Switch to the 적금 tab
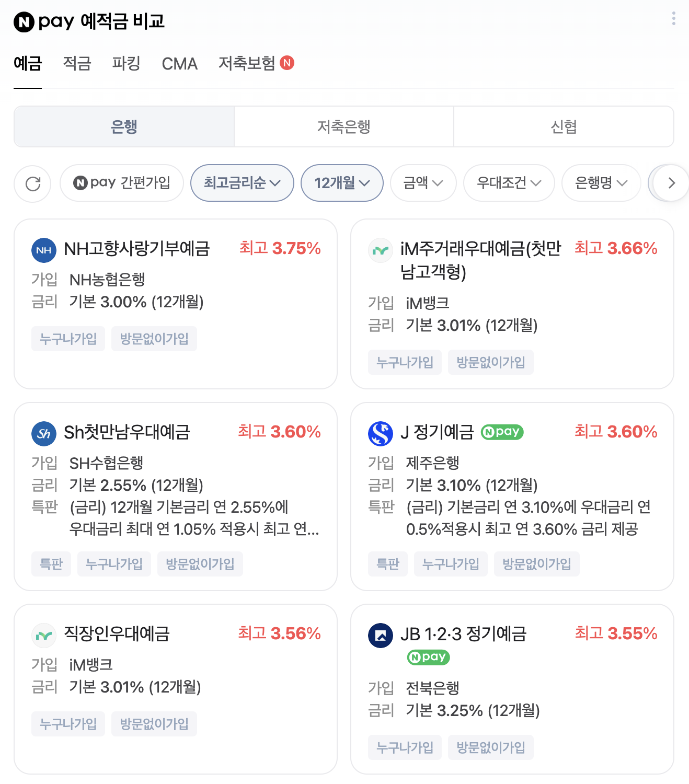Screen dimensions: 689x784 pyautogui.click(x=77, y=64)
